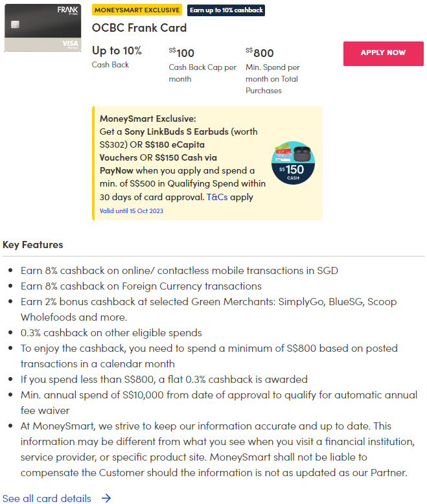Screen dimensions: 427x504
Task: Click the 0.3% cashback on other spends bullet
Action: tap(111, 332)
